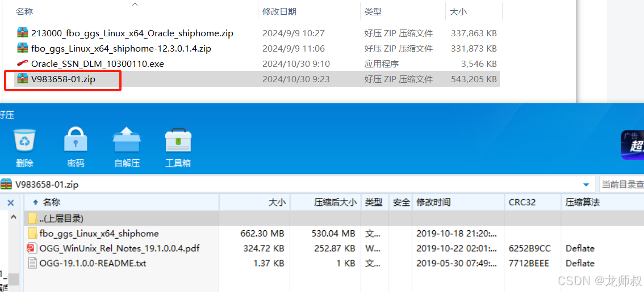The width and height of the screenshot is (644, 292).
Task: Click the CRC32 column header
Action: click(533, 202)
